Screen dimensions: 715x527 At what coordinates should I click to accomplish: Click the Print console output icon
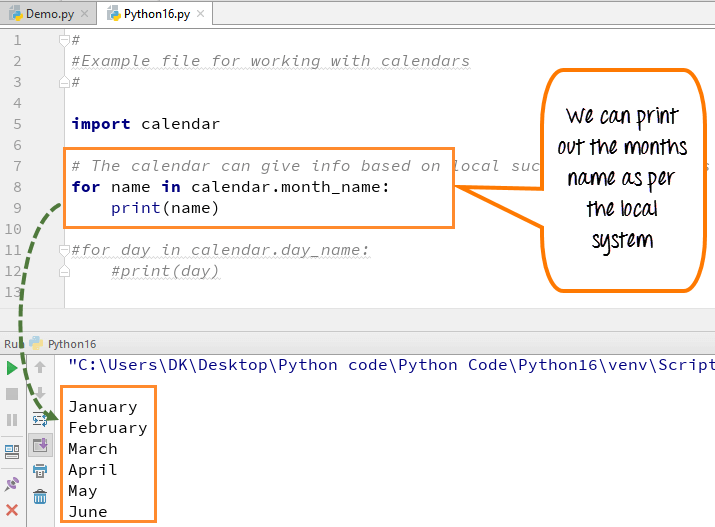(40, 471)
